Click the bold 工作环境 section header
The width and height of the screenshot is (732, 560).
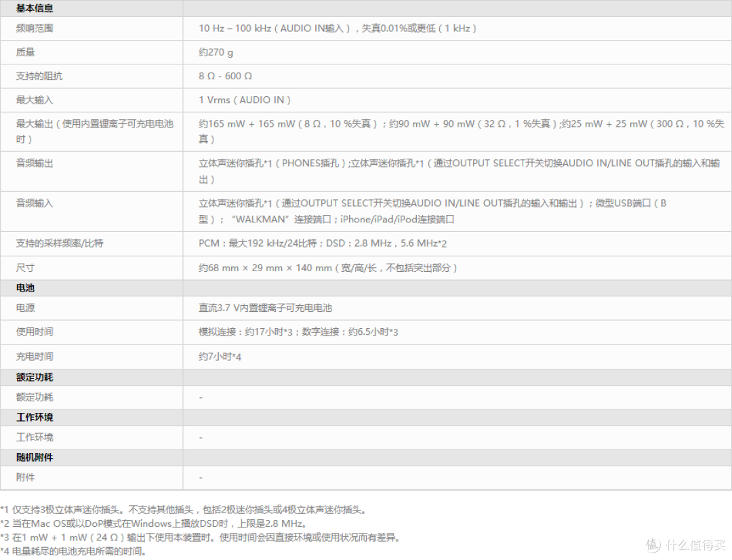tap(35, 418)
